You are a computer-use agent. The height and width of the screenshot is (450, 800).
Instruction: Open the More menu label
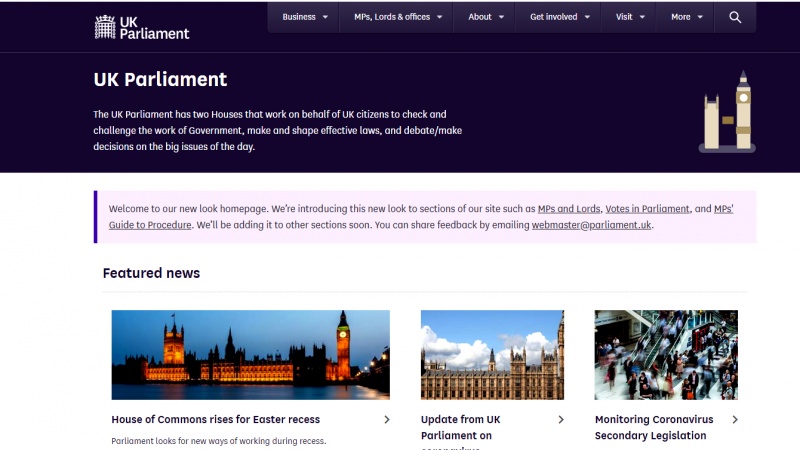(681, 17)
